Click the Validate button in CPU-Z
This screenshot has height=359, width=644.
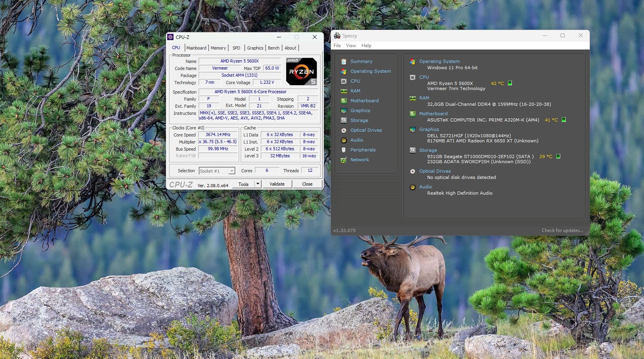pos(277,184)
